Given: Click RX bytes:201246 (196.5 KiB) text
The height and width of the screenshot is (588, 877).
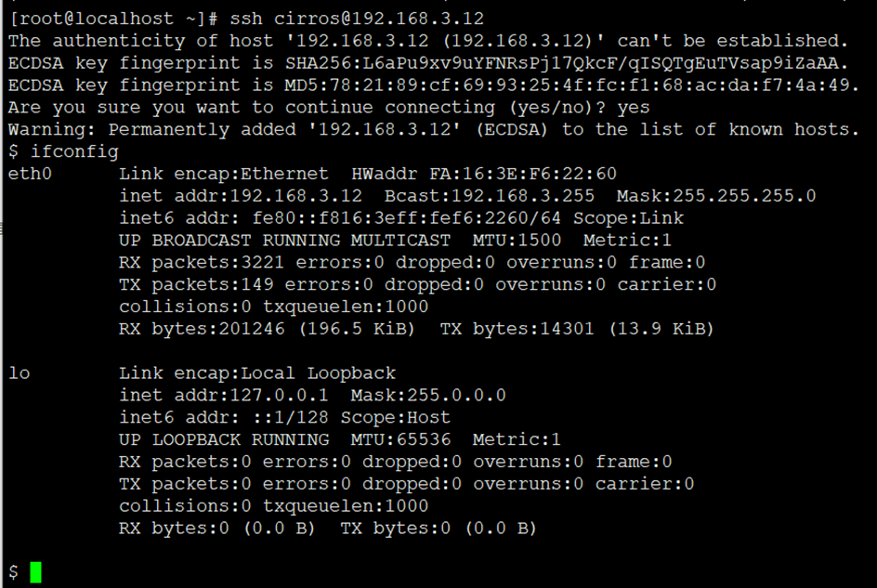Looking at the screenshot, I should [x=267, y=329].
